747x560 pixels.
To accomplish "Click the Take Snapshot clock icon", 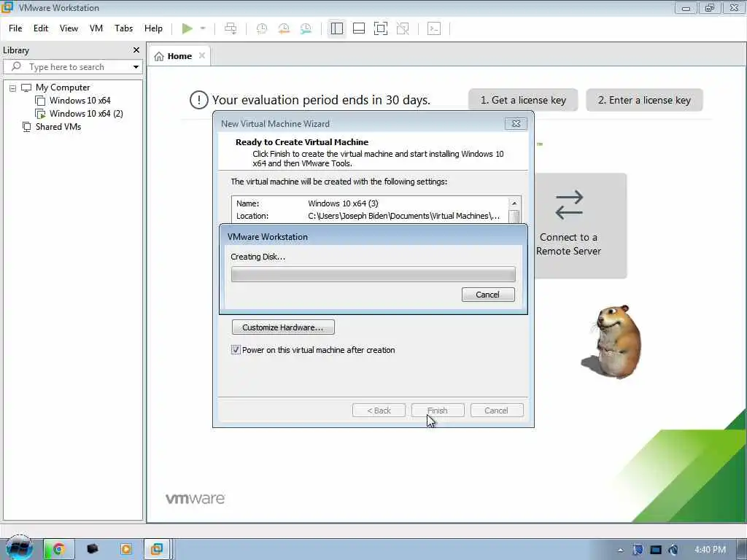I will pyautogui.click(x=262, y=28).
